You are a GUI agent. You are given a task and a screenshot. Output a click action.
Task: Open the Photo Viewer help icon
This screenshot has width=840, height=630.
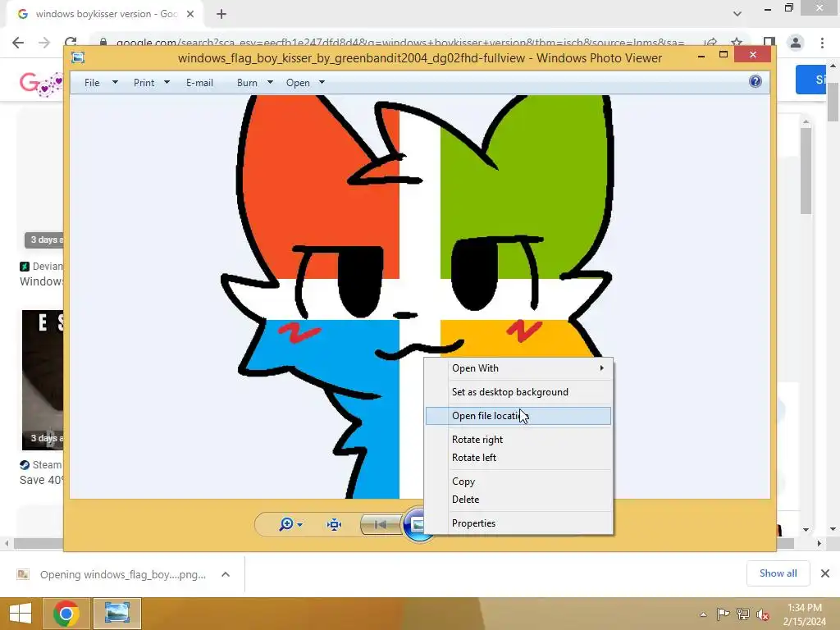(x=756, y=81)
